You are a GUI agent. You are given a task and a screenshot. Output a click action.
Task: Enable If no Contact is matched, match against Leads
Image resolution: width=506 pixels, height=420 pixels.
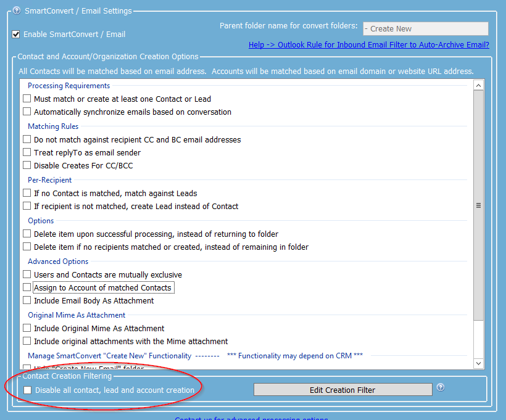tap(27, 193)
